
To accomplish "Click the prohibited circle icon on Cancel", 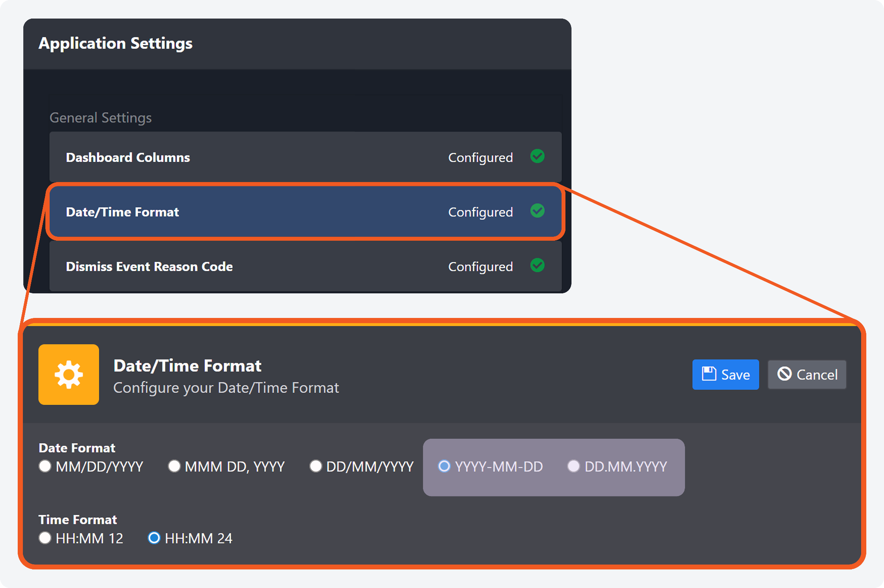I will tap(784, 374).
